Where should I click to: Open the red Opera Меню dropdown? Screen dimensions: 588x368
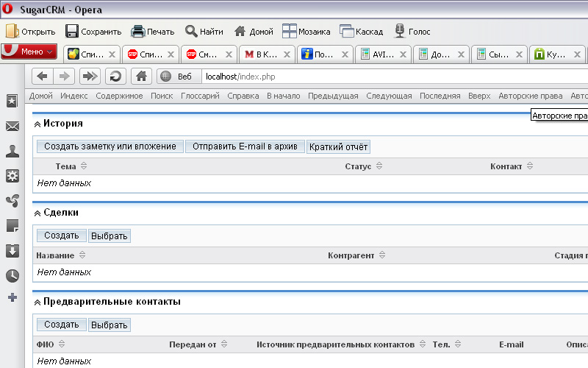29,52
